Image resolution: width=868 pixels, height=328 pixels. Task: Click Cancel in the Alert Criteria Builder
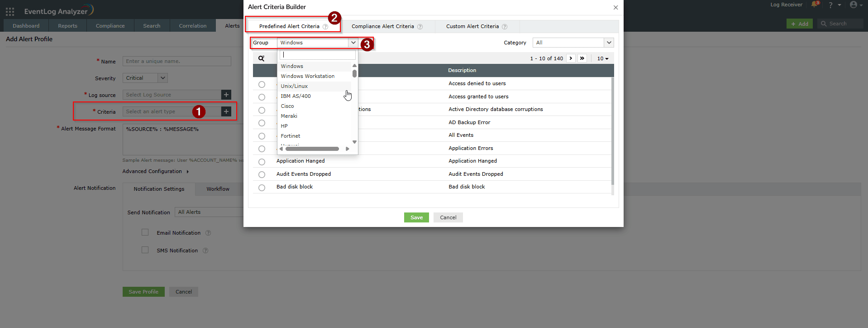click(x=448, y=217)
